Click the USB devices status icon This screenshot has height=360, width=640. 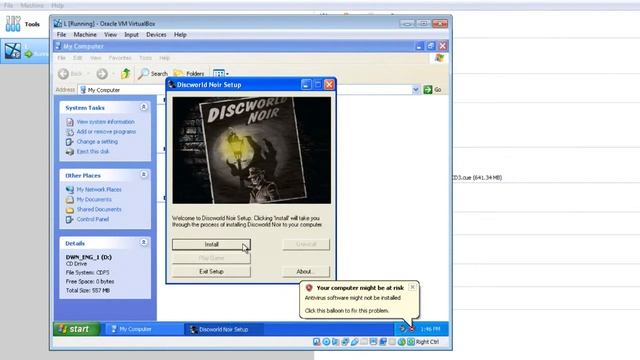click(x=354, y=342)
